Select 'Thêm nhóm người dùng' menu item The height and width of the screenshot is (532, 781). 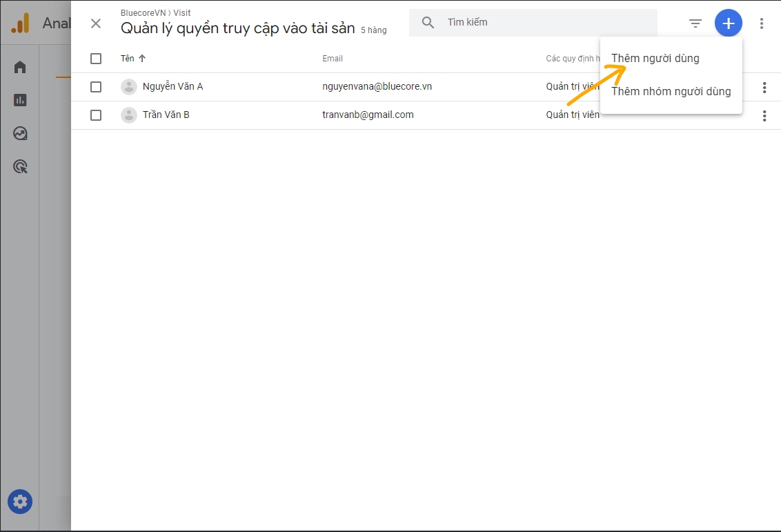(671, 92)
